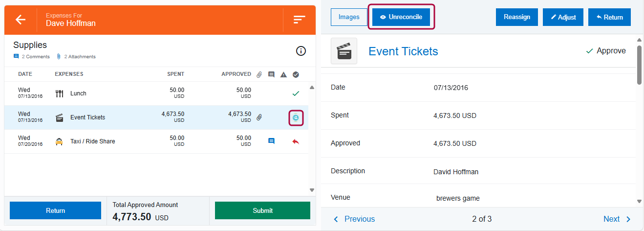Click the green approved checkmark on Lunch row
The image size is (644, 231).
[296, 93]
